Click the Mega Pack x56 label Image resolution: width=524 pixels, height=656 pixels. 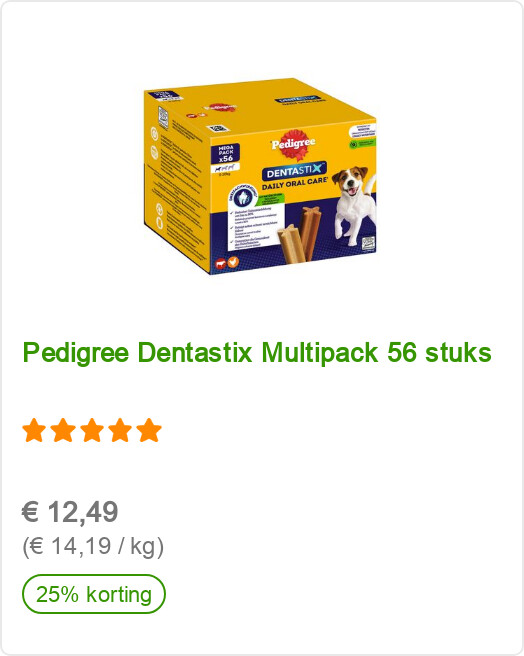pyautogui.click(x=226, y=154)
